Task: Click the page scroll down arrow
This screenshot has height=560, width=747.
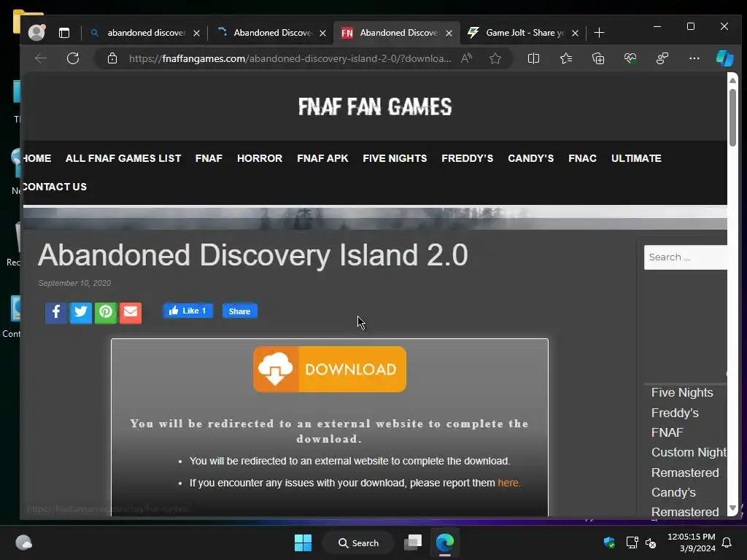Action: (732, 508)
